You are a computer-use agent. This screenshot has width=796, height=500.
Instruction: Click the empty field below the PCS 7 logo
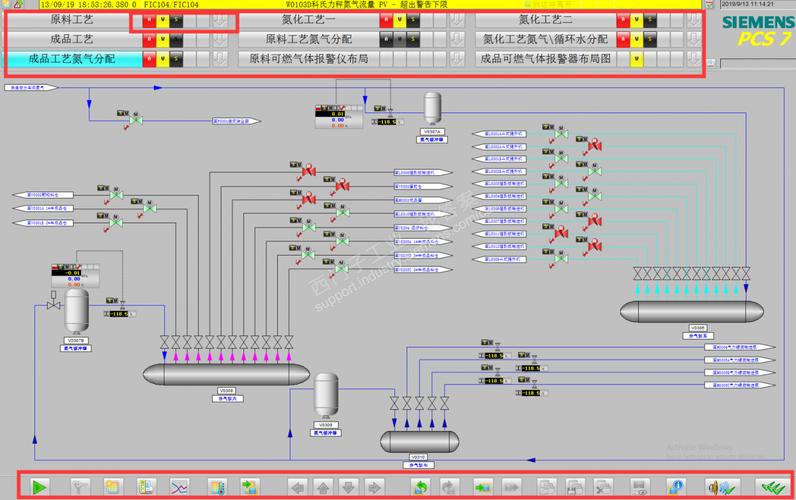(x=757, y=63)
